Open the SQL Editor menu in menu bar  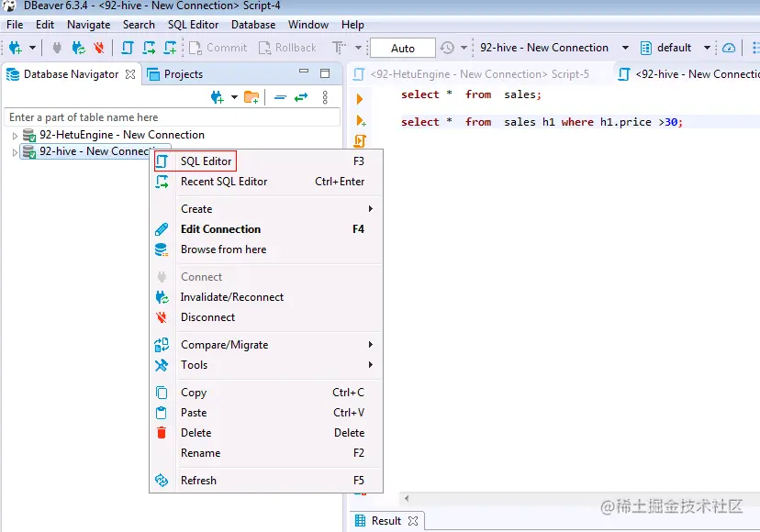click(x=193, y=25)
